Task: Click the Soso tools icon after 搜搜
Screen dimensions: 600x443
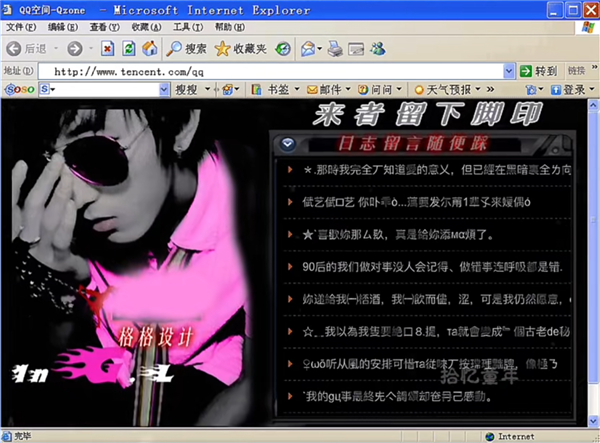Action: pyautogui.click(x=228, y=90)
